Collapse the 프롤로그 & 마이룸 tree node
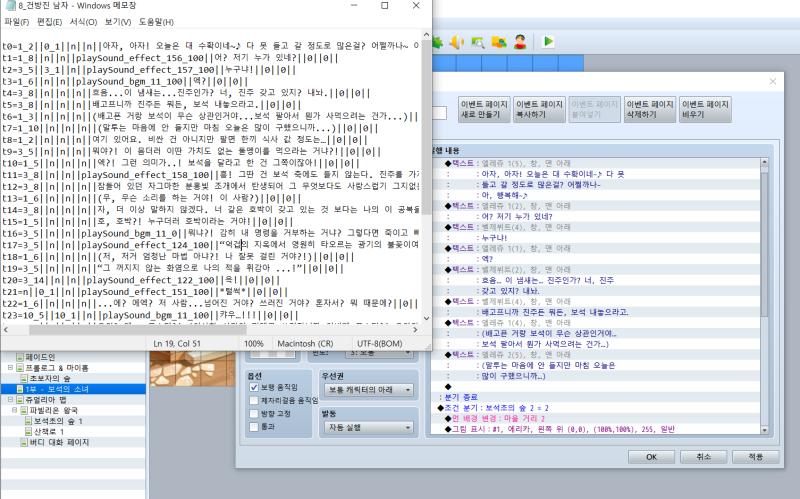Screen dimensions: 800x499 [x=10, y=367]
